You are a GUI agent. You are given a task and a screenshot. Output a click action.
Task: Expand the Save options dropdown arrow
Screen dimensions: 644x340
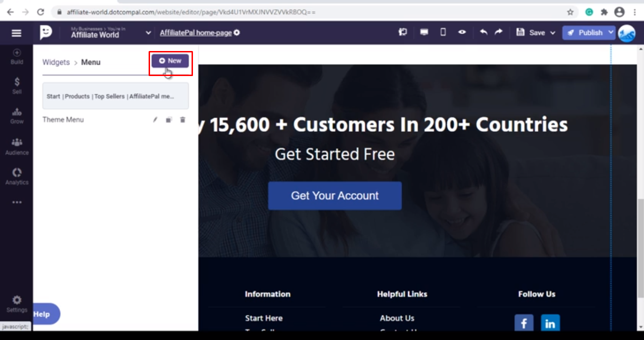point(552,33)
